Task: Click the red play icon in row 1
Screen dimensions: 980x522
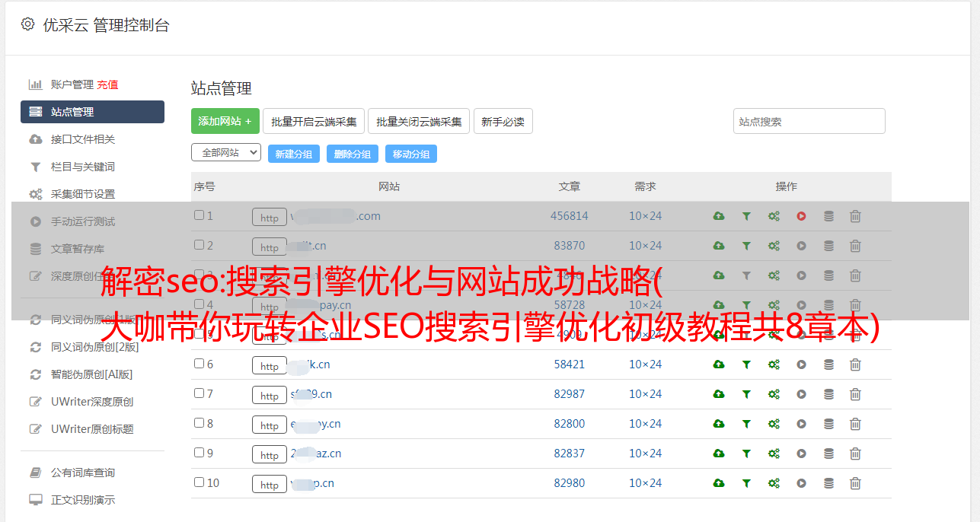Action: pos(801,216)
